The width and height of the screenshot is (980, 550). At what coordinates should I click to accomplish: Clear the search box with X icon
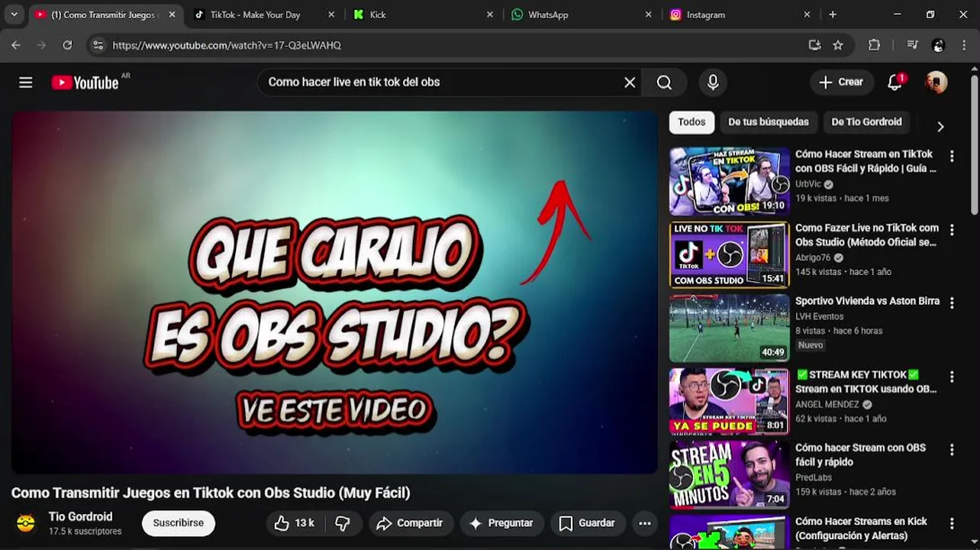(630, 82)
